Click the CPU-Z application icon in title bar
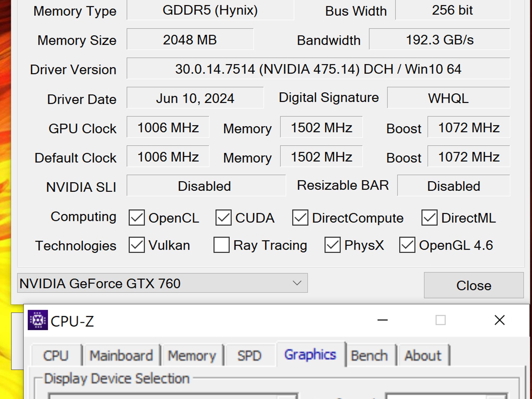 [x=38, y=320]
